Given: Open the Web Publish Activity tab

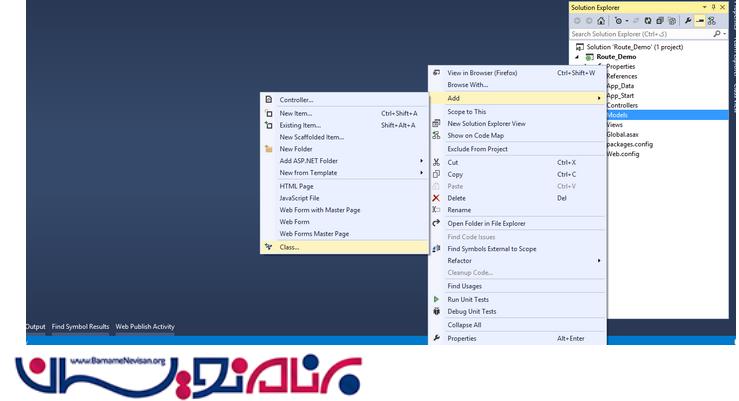Looking at the screenshot, I should [145, 326].
